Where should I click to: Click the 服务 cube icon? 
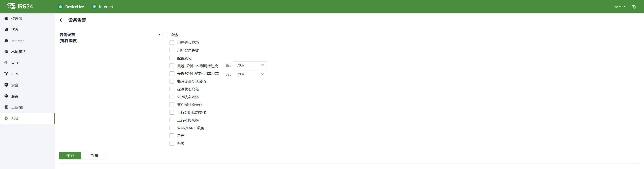pos(6,96)
